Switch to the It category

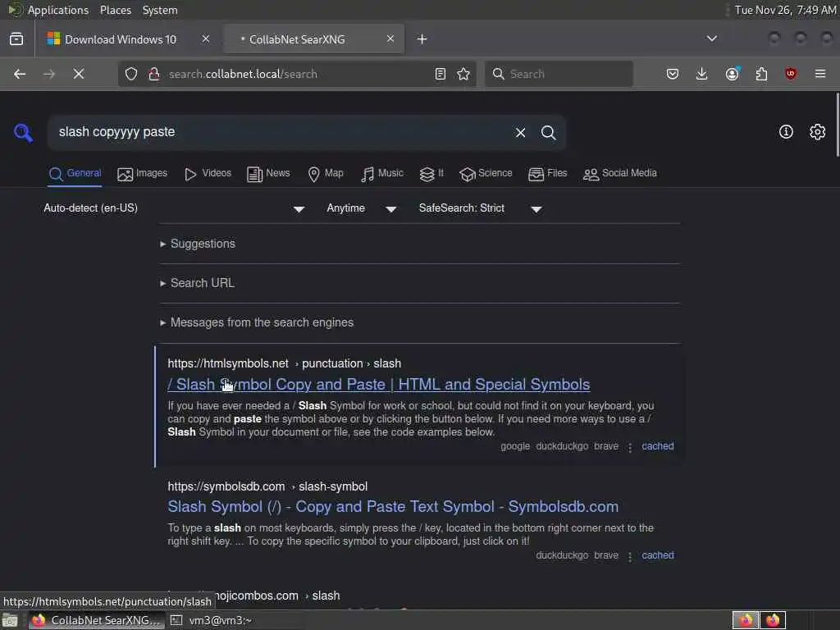coord(431,174)
